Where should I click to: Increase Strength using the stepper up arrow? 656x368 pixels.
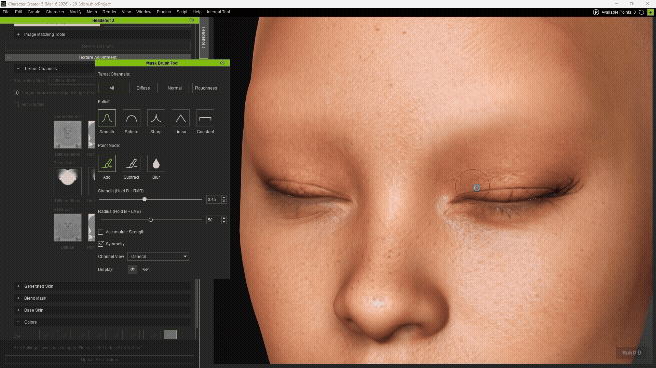coord(224,197)
